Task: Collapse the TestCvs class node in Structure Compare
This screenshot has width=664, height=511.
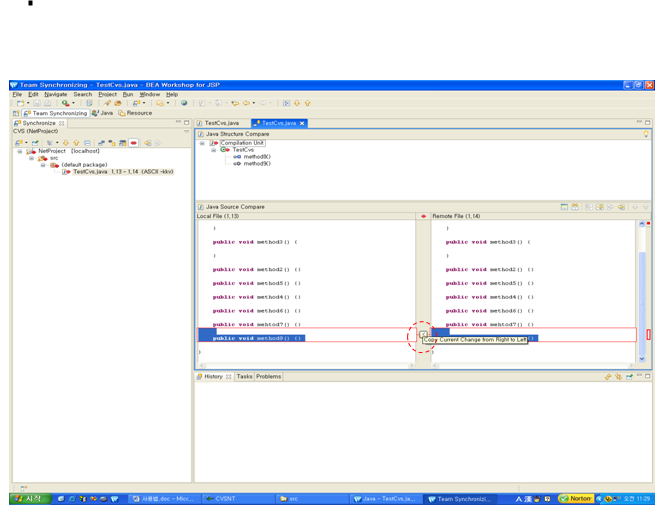Action: pos(213,150)
